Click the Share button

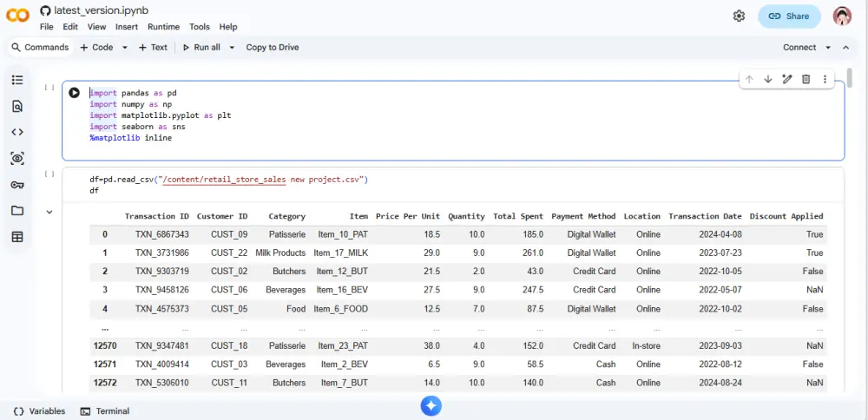click(x=789, y=16)
